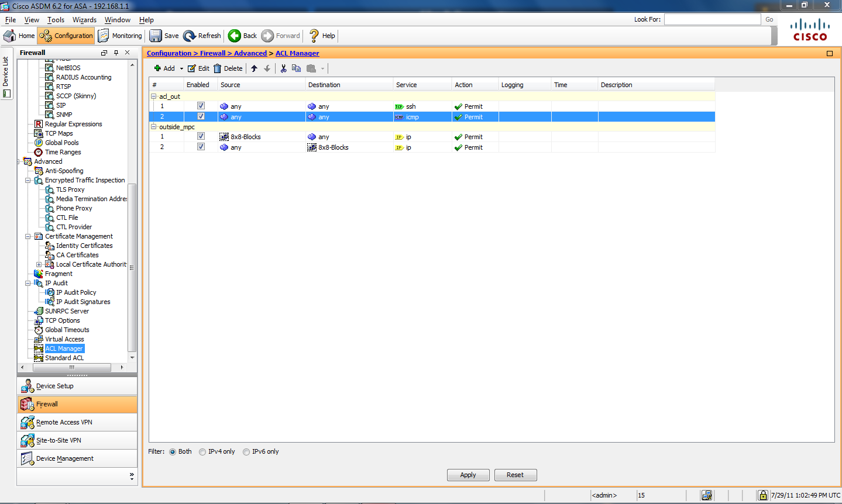Move selected rule up arrow

[x=254, y=68]
